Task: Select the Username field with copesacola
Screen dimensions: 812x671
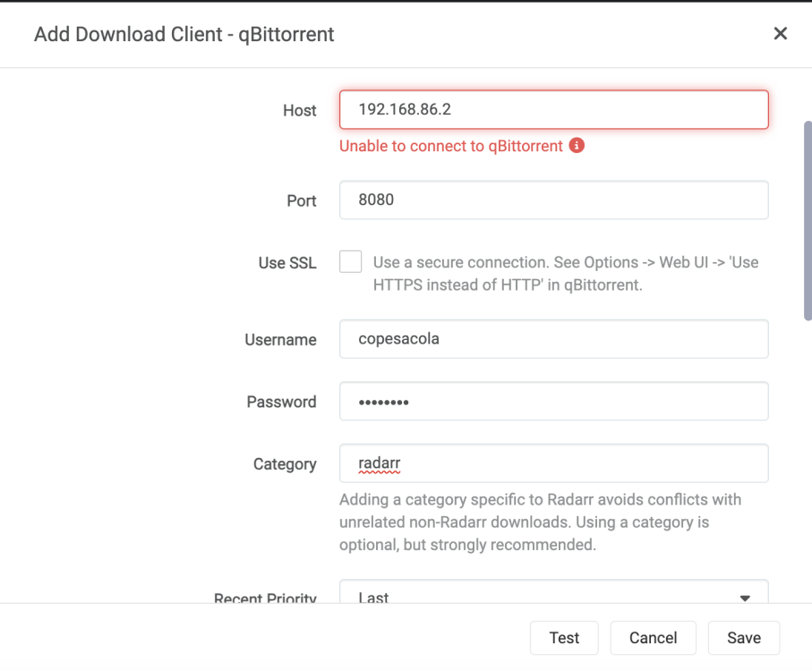Action: 553,339
